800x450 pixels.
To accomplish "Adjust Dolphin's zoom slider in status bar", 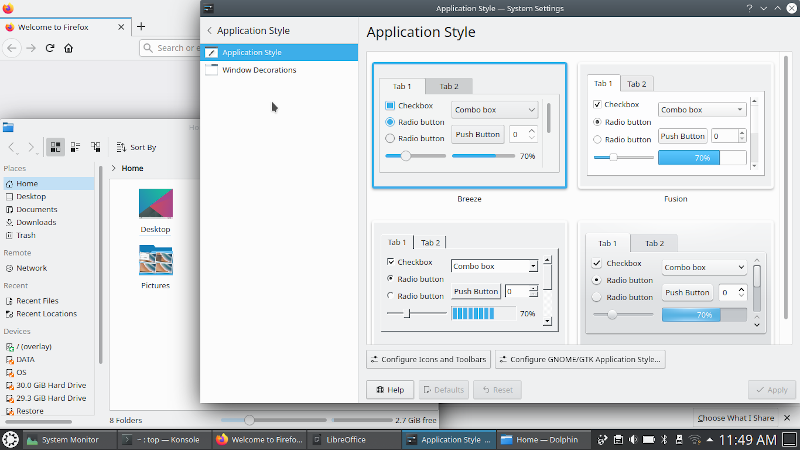I will tap(249, 420).
